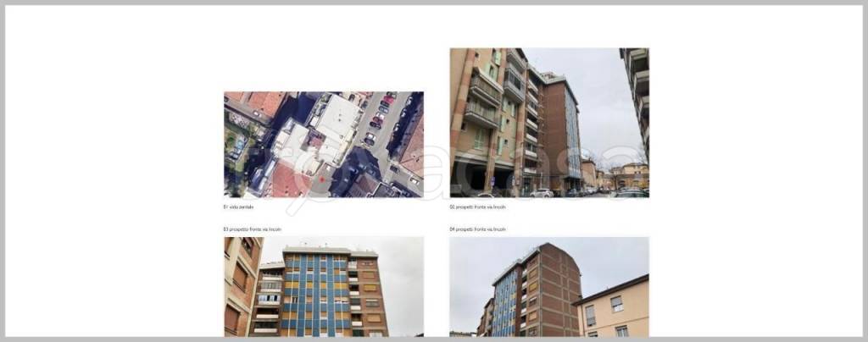Click the red marker on the aerial photo
Image resolution: width=868 pixels, height=342 pixels.
(x=321, y=179)
